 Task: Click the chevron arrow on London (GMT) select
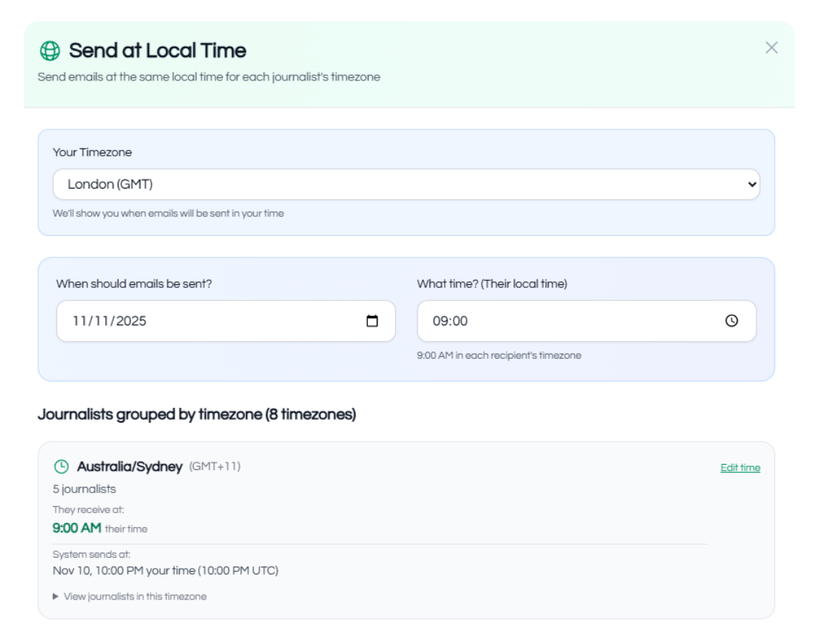click(x=751, y=184)
